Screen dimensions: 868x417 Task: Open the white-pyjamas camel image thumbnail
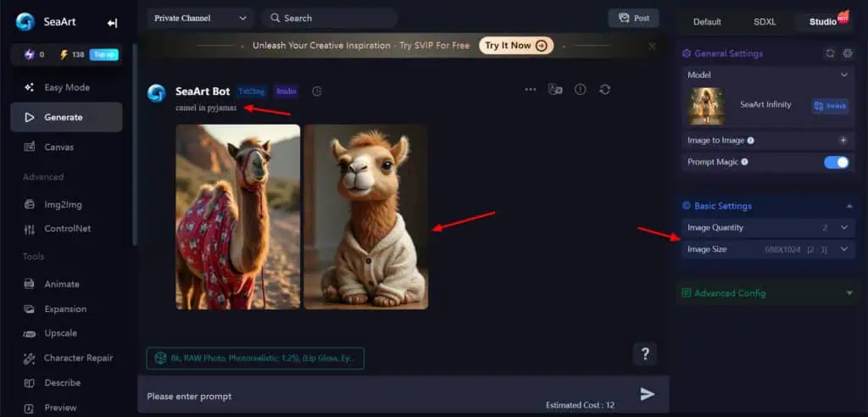(x=365, y=217)
